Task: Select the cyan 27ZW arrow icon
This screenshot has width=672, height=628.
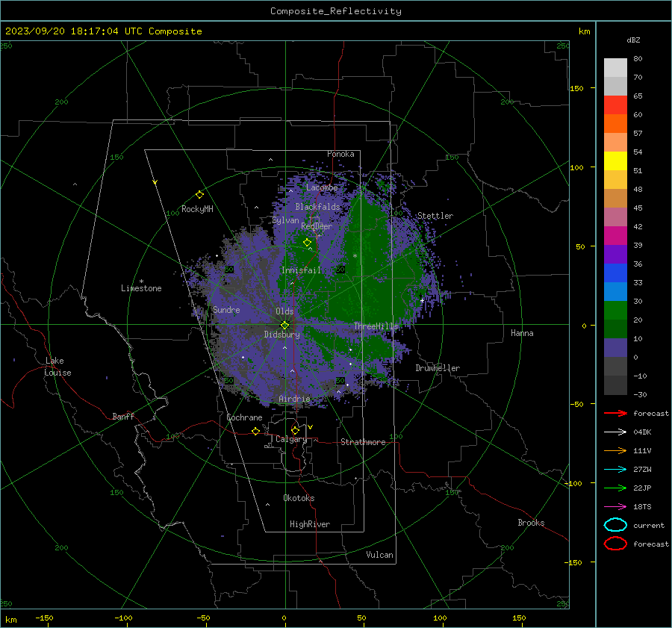Action: tap(615, 470)
